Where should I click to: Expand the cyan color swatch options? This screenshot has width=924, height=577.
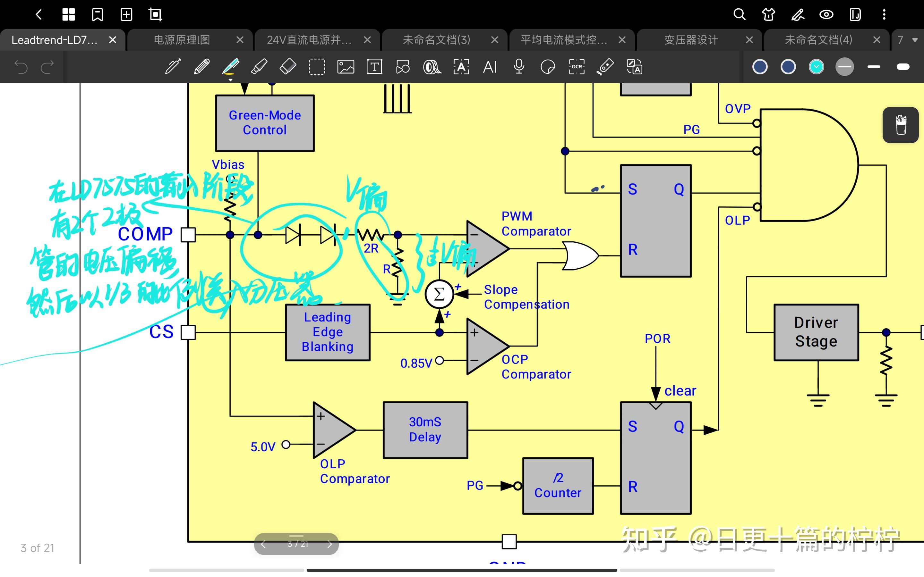(816, 67)
